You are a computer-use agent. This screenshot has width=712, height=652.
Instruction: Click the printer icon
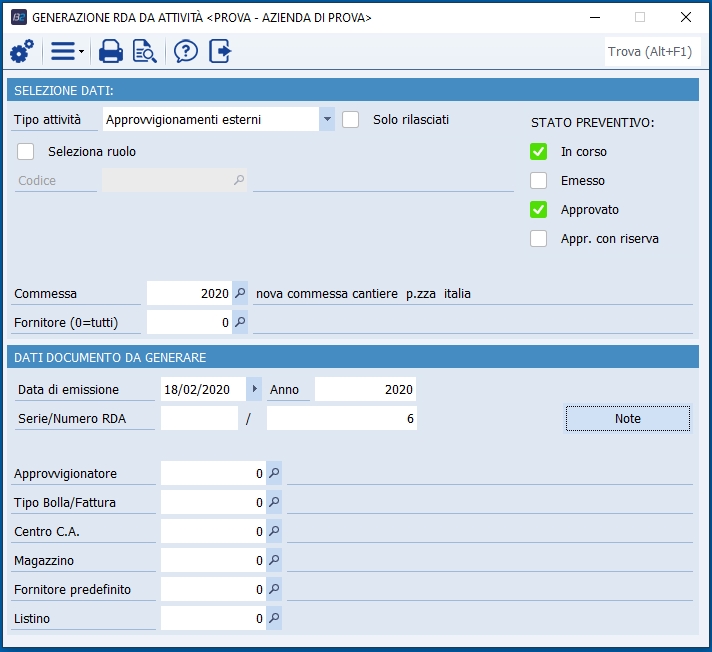[111, 52]
